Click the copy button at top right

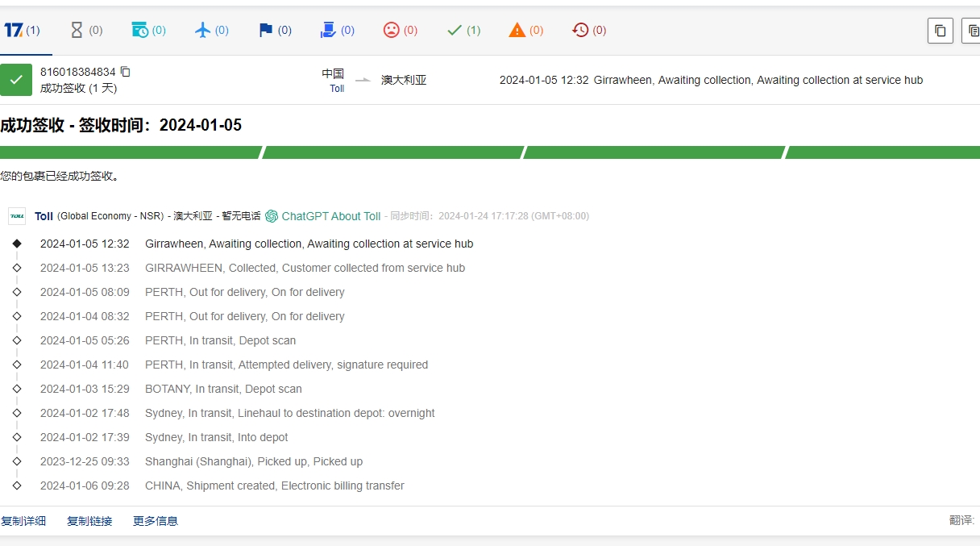pyautogui.click(x=940, y=31)
